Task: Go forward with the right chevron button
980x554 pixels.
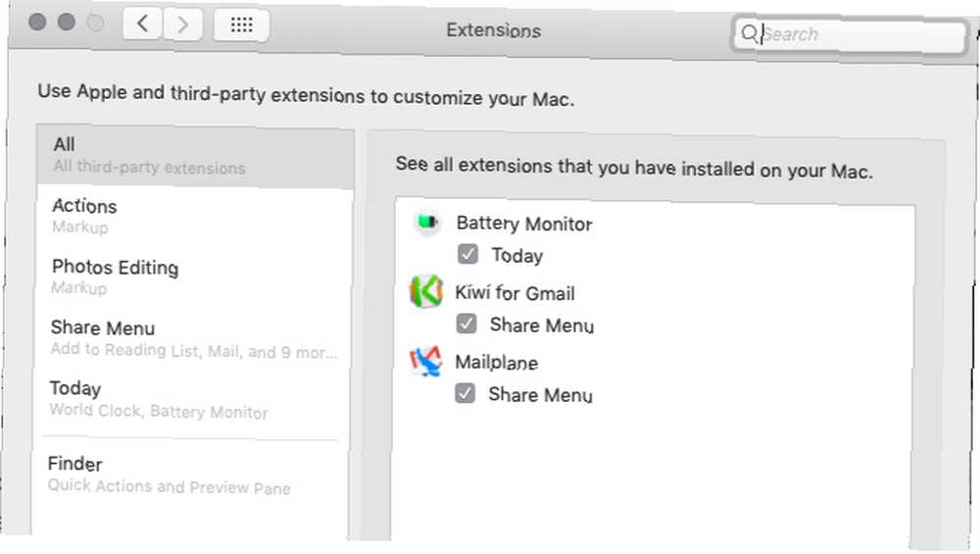Action: (182, 25)
